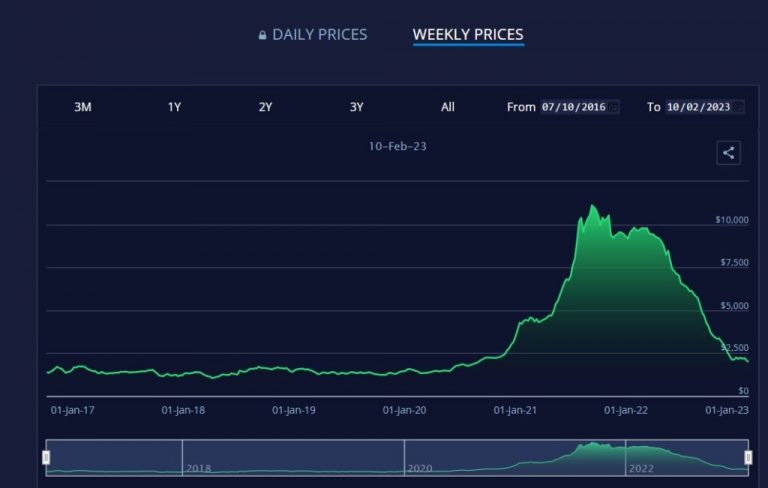Grab the right handle of the range navigator
768x488 pixels.
[x=748, y=457]
